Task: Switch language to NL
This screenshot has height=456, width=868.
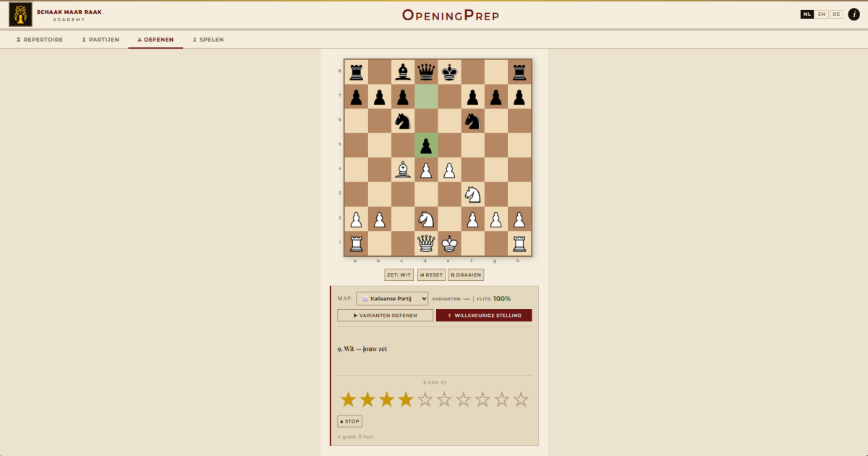Action: (x=807, y=14)
